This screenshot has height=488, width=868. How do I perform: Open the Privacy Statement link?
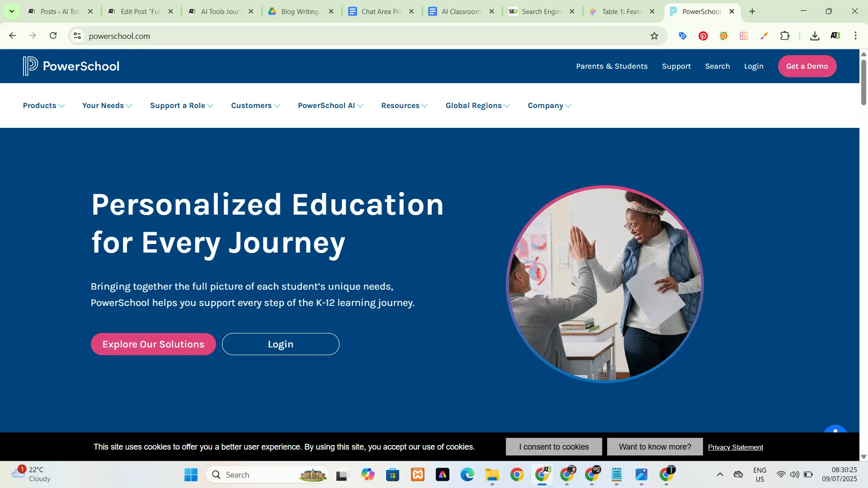pyautogui.click(x=735, y=447)
